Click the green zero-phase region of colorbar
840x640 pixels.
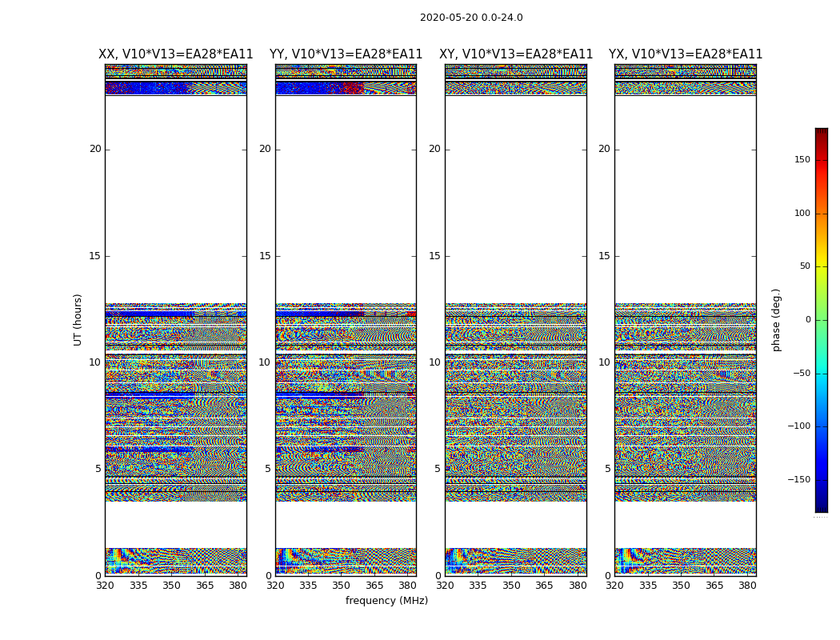tap(822, 320)
